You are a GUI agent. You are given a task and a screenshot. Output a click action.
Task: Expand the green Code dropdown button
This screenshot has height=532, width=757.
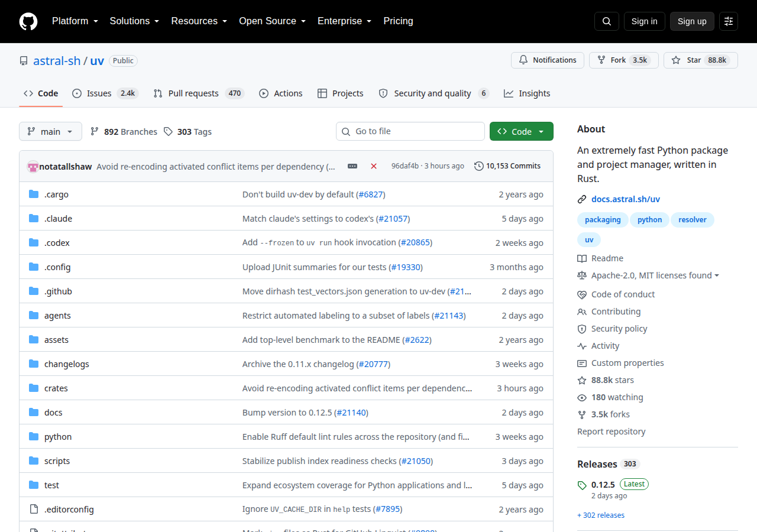[x=522, y=131]
